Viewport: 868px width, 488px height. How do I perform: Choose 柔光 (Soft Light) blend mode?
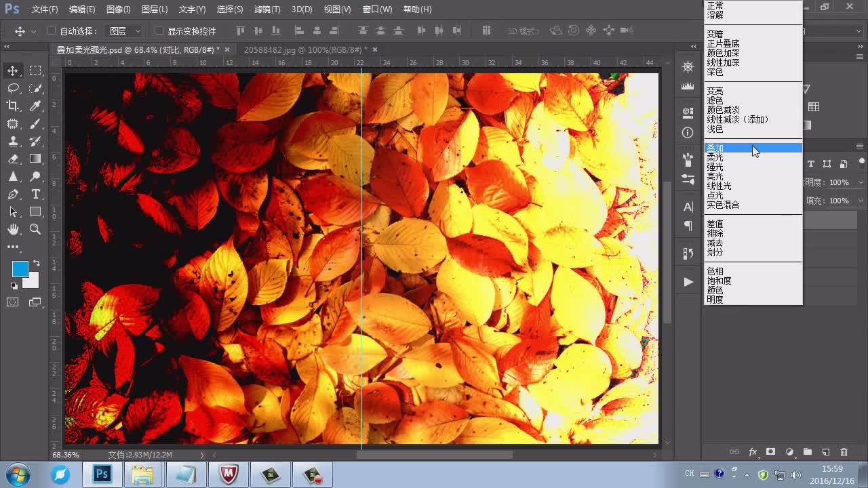[715, 157]
